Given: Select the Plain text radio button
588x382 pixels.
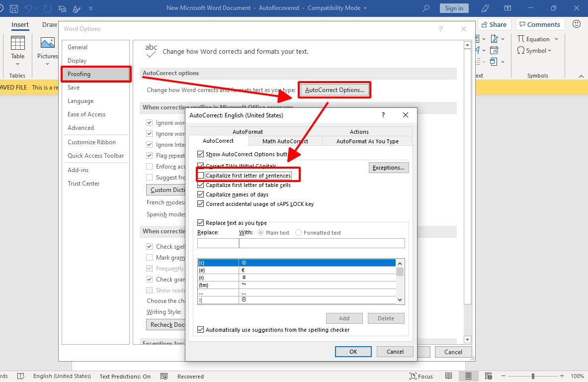Looking at the screenshot, I should (x=260, y=233).
